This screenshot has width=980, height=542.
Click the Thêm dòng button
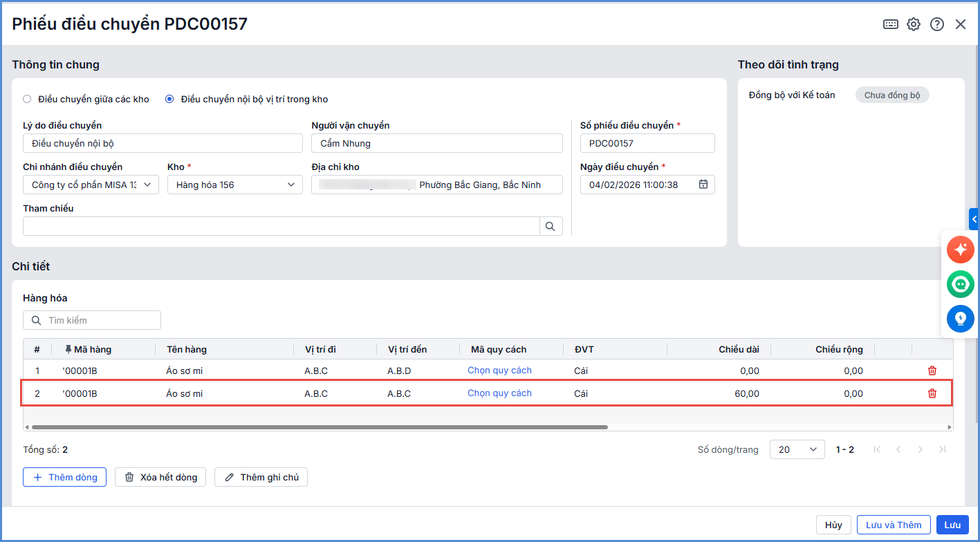click(x=64, y=477)
